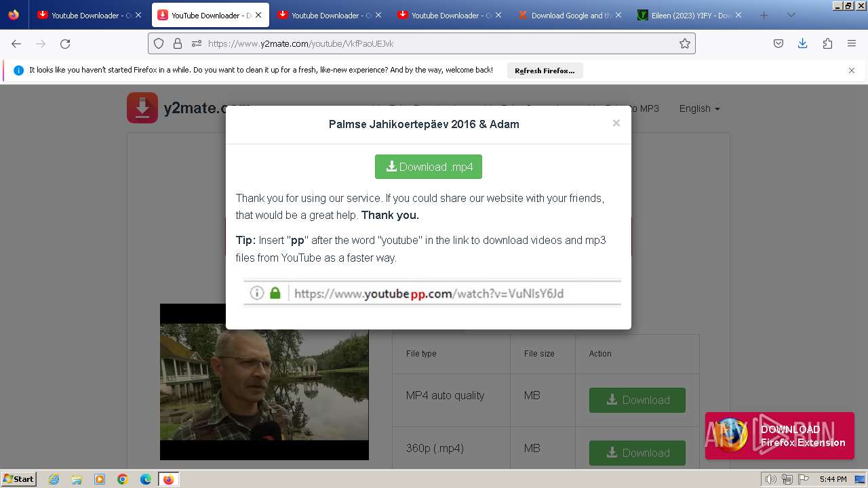
Task: Close the Palmse Jahikoertepäev dialog
Action: (x=616, y=123)
